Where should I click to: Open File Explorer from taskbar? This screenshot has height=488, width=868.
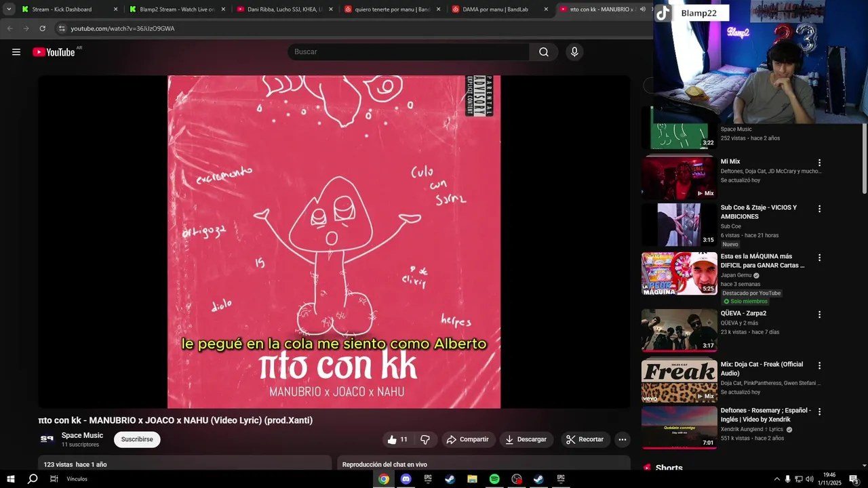click(472, 479)
